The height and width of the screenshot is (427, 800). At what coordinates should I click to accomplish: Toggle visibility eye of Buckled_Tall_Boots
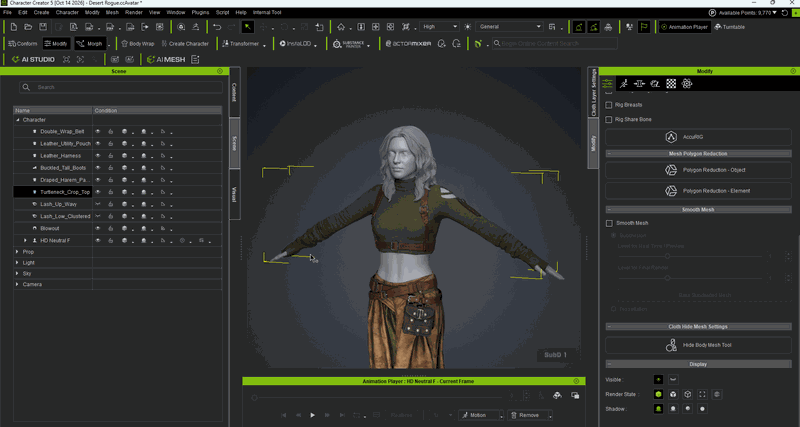pos(97,168)
